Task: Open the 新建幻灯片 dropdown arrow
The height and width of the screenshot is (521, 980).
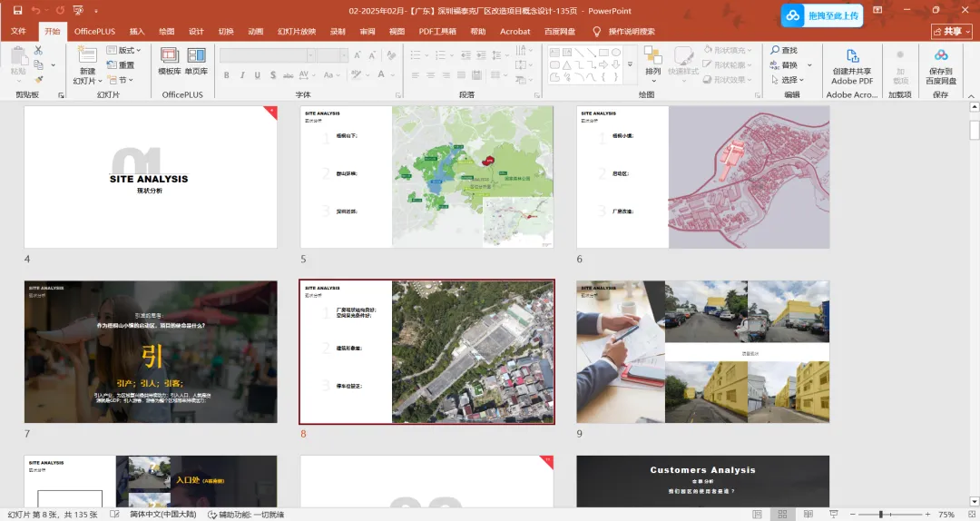Action: point(100,81)
